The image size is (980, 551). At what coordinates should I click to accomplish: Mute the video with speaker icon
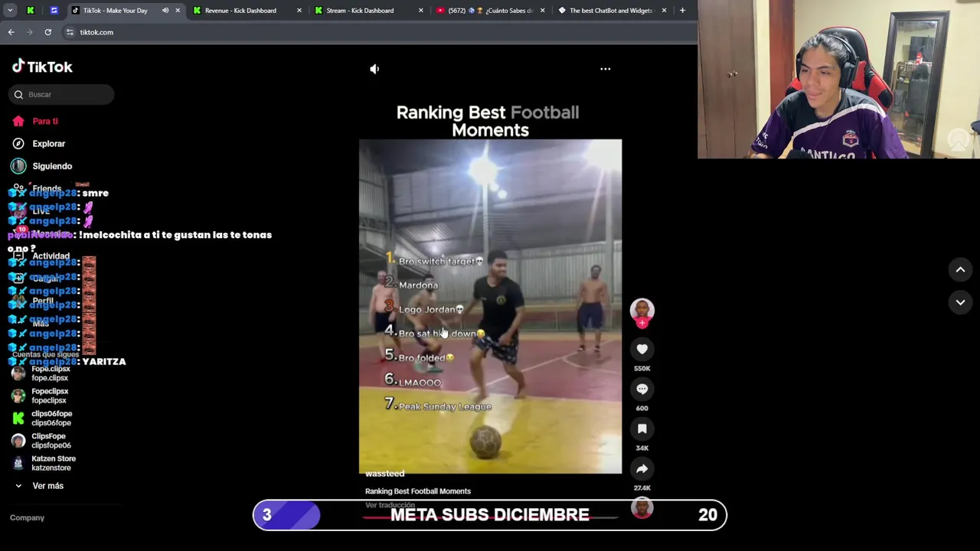tap(374, 69)
